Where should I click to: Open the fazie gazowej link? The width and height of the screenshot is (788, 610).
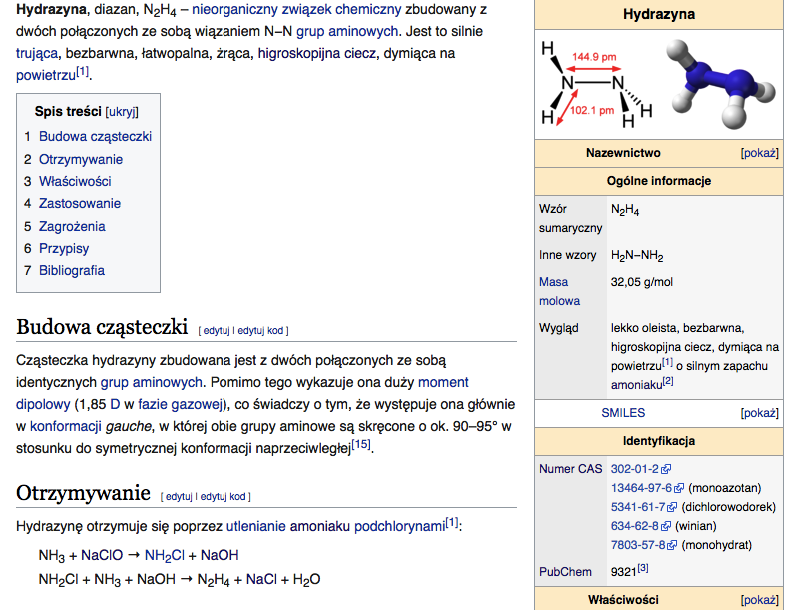(x=181, y=405)
